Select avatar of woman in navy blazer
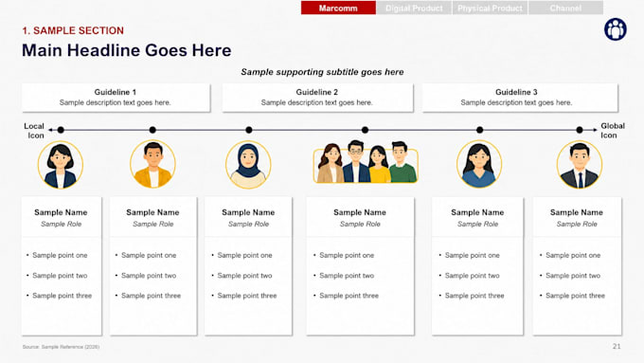Viewport: 644px width, 363px height. 61,164
